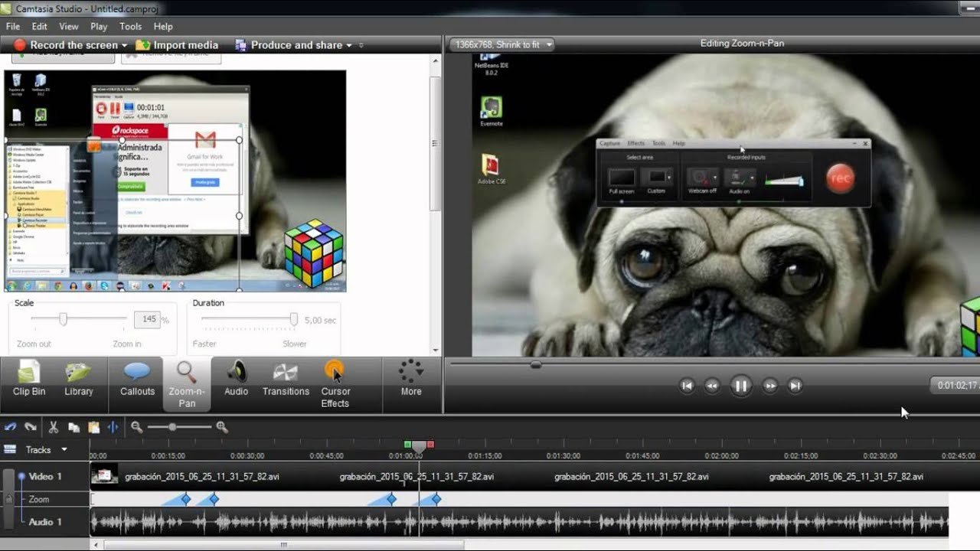Image resolution: width=980 pixels, height=551 pixels.
Task: Click the panel scrollbar down arrow
Action: point(436,350)
